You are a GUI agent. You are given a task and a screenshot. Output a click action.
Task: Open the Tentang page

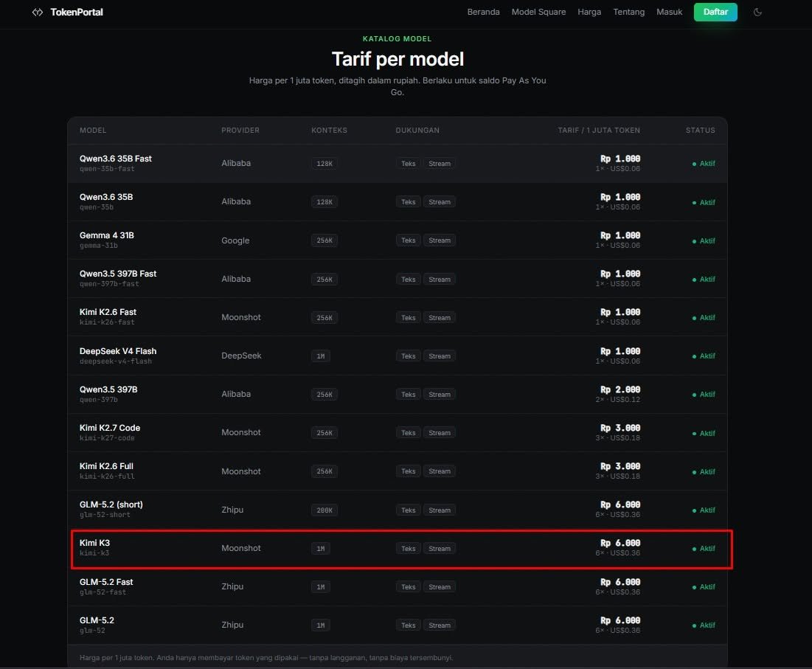(x=628, y=12)
